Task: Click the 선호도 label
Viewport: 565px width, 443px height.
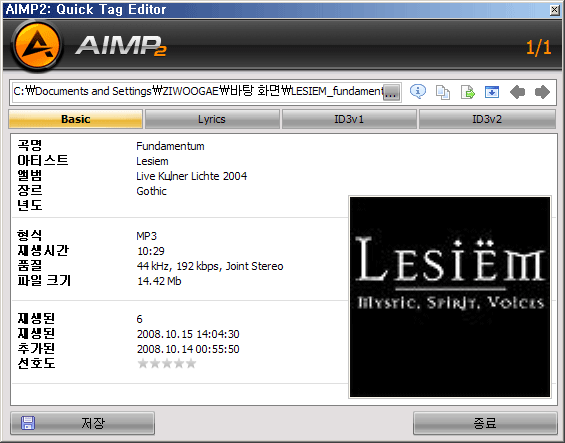Action: tap(36, 363)
